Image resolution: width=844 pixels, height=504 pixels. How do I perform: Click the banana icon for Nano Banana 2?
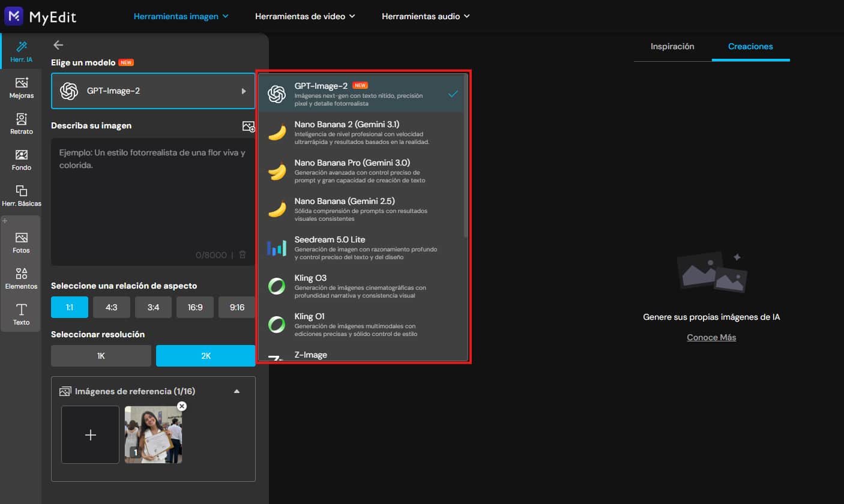[x=277, y=133]
